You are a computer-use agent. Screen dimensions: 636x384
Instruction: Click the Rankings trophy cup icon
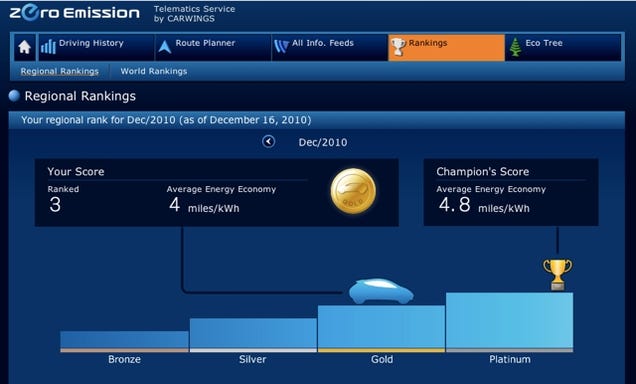(398, 47)
